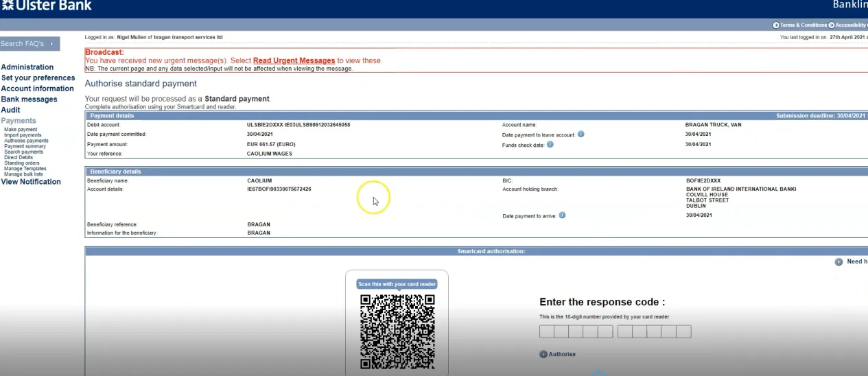This screenshot has width=868, height=376.
Task: Click the reference CAOLIUM WAGES
Action: click(x=270, y=154)
